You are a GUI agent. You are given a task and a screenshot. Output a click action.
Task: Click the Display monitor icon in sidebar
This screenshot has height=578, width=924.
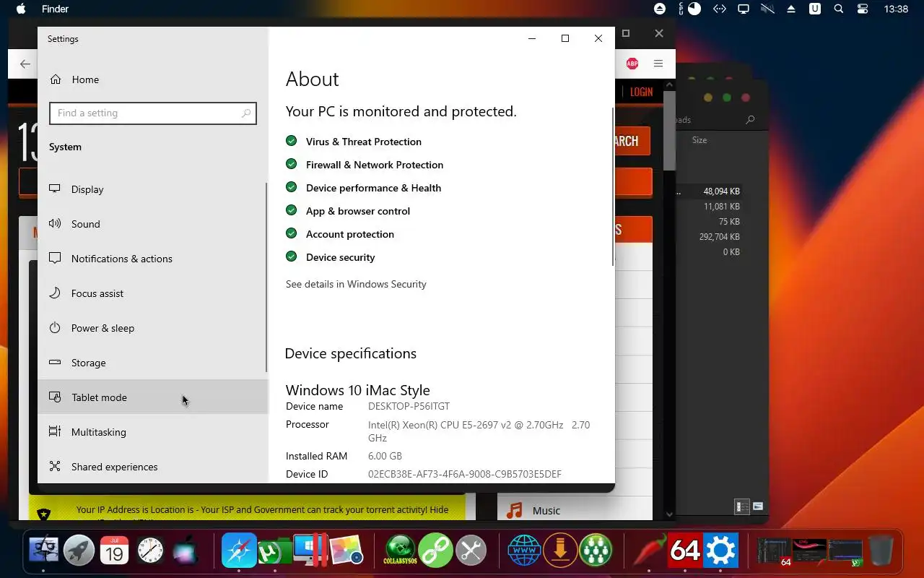point(55,189)
